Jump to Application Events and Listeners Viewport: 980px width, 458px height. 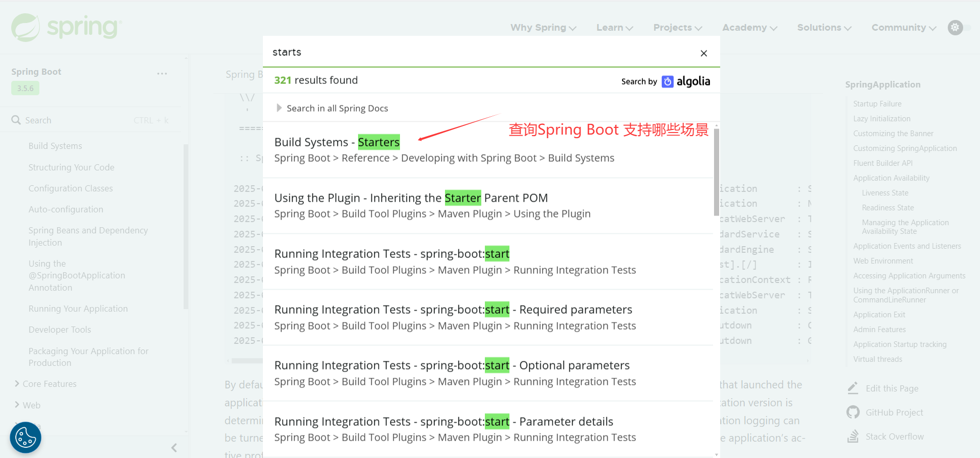point(907,246)
